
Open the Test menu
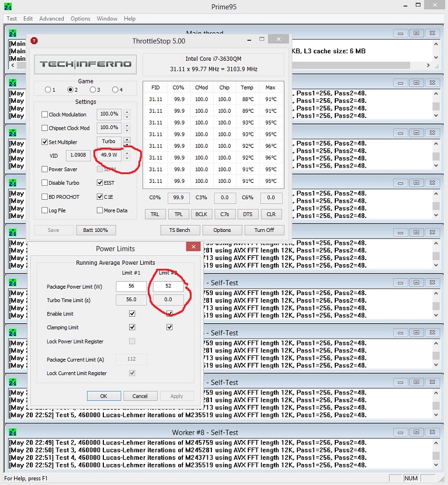click(12, 19)
